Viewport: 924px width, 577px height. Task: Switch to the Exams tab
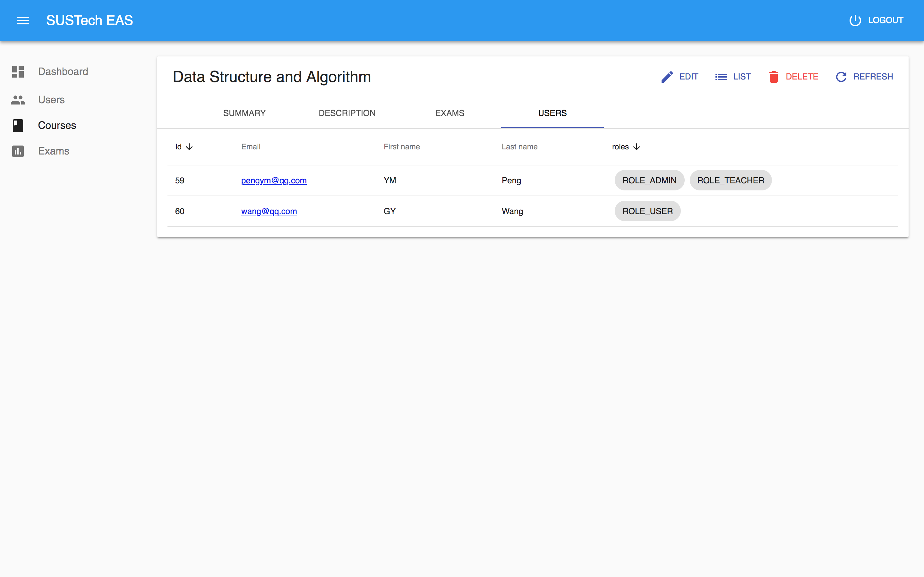[x=449, y=113]
